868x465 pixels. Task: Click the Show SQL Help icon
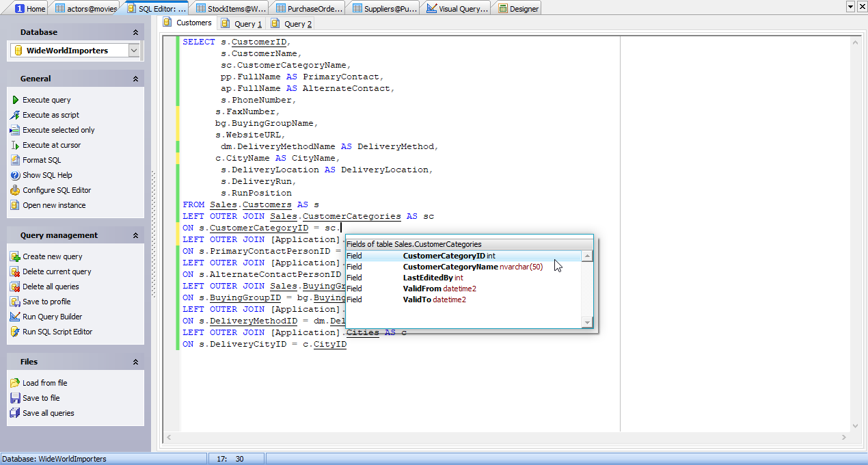(15, 175)
